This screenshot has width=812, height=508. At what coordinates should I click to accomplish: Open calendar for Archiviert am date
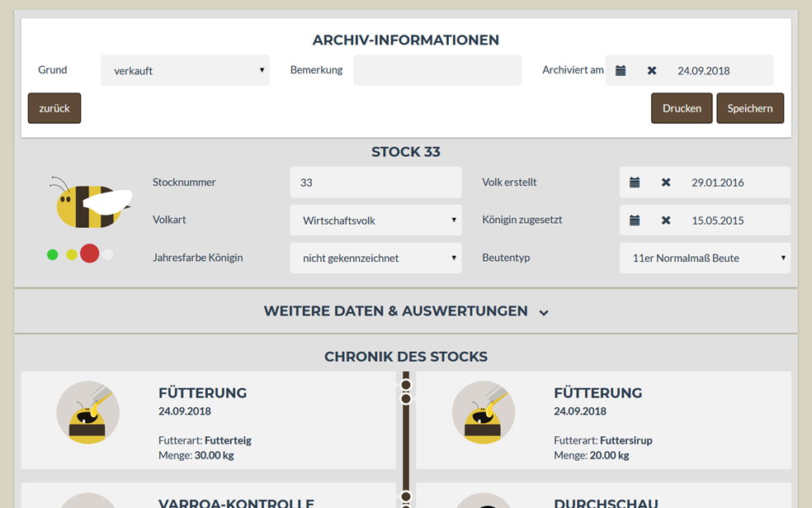coord(621,70)
